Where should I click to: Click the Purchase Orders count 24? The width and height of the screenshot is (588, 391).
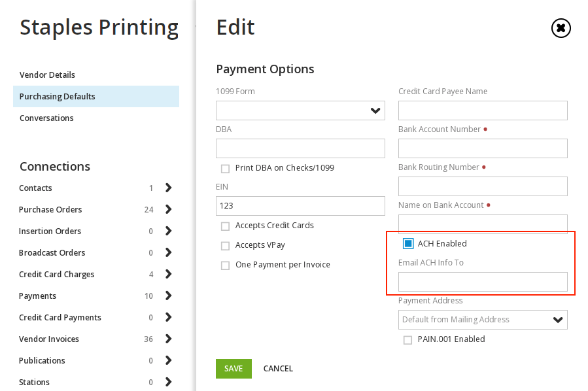point(149,210)
